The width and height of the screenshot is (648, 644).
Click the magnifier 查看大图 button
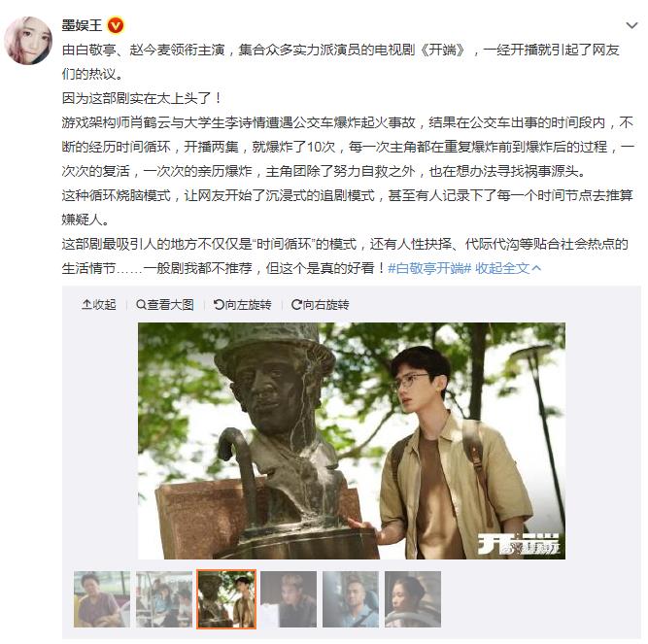165,304
